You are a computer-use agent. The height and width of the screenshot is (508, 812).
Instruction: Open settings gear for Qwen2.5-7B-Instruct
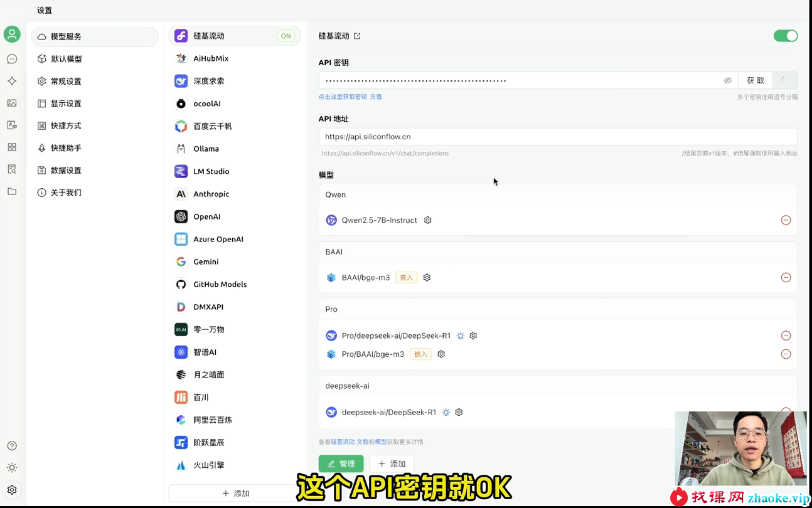click(428, 220)
